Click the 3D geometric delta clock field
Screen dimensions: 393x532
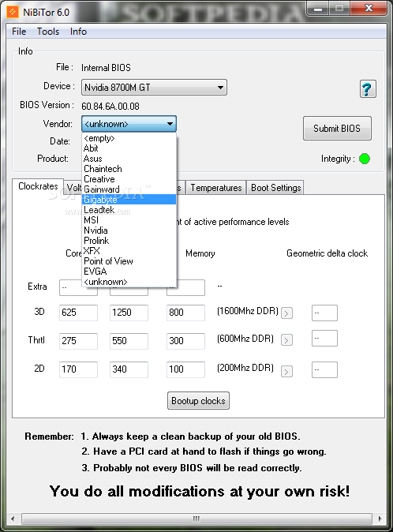324,313
